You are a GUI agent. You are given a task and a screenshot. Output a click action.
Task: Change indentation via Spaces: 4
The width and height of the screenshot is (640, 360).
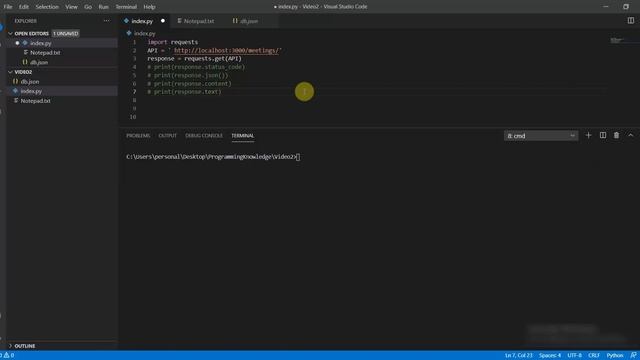(x=550, y=355)
